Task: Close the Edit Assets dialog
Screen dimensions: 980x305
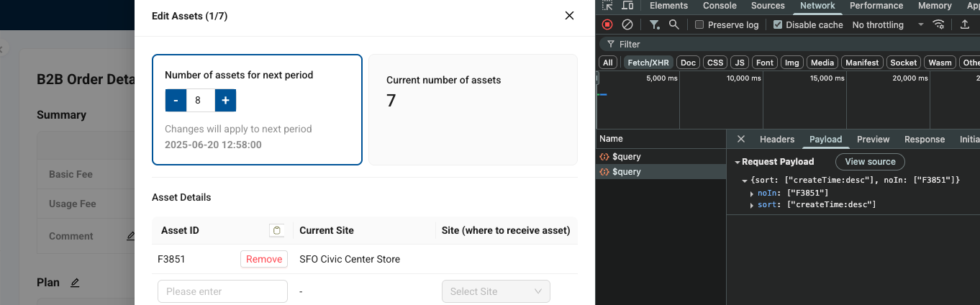Action: (x=569, y=15)
